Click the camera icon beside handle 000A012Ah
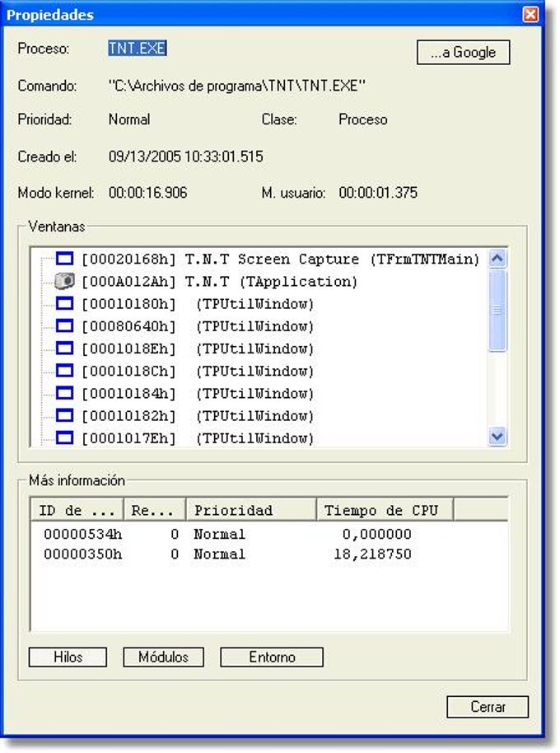The height and width of the screenshot is (753, 560). 64,281
